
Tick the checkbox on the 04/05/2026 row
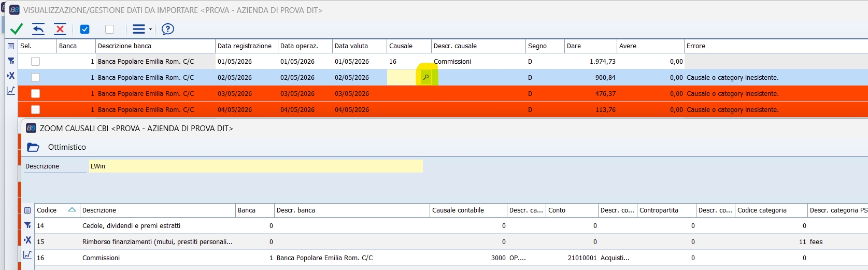(x=35, y=109)
